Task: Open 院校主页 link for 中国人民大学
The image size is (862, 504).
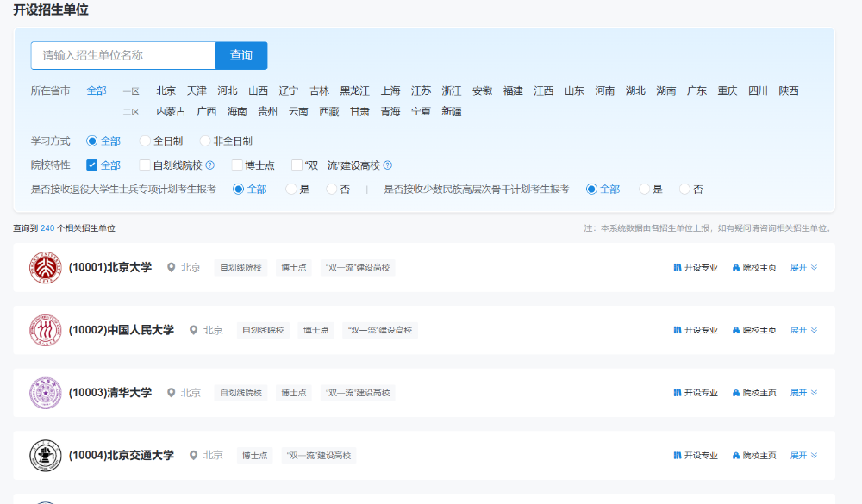Action: pos(754,330)
